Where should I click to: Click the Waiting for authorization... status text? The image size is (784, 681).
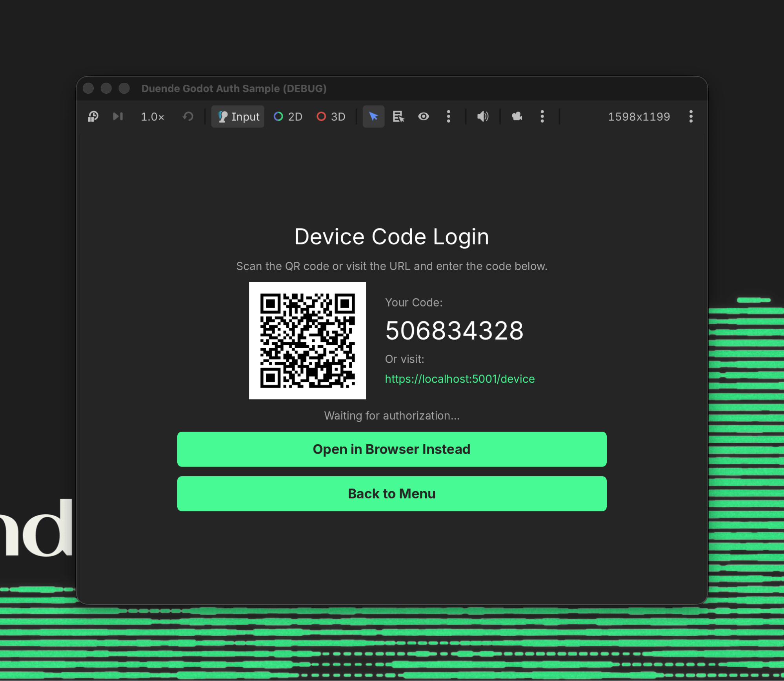pyautogui.click(x=392, y=416)
